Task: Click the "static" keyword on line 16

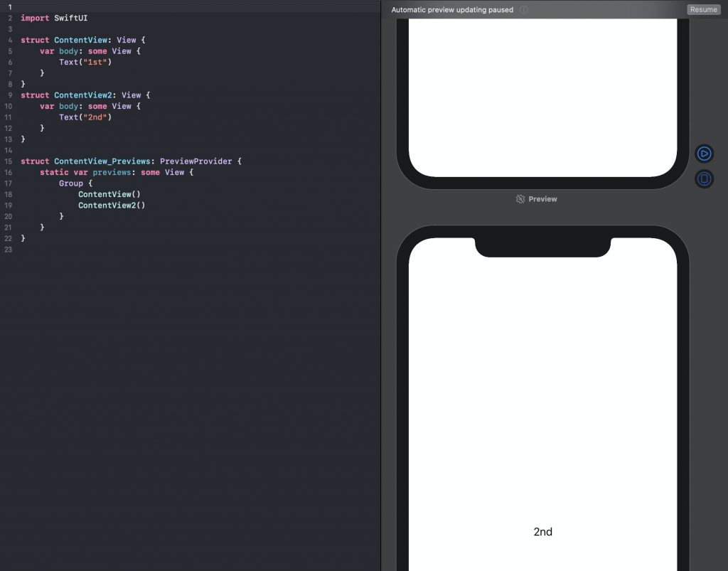Action: [54, 173]
